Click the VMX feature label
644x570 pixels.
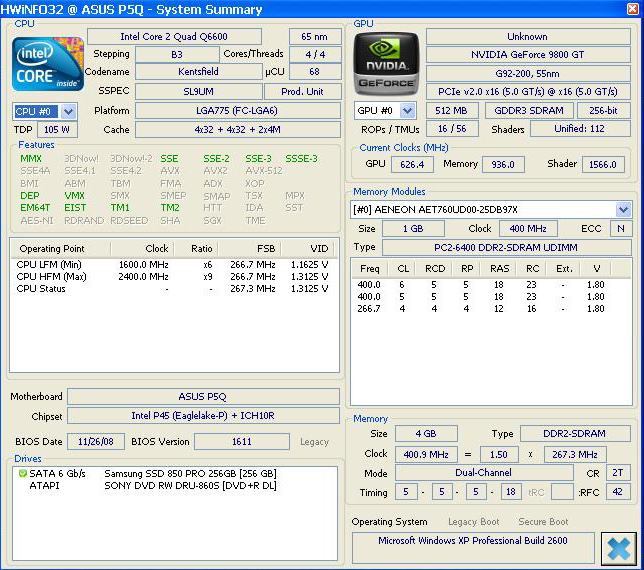tap(74, 195)
